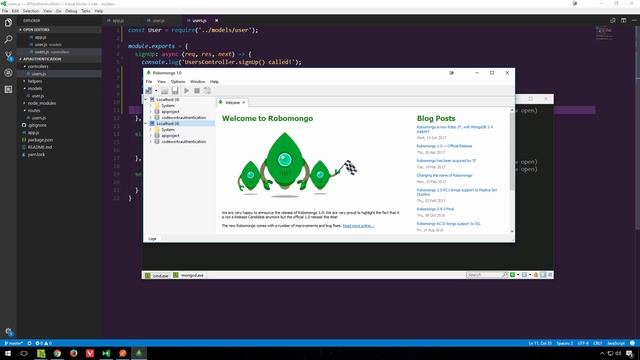Click the Read more online link
The width and height of the screenshot is (640, 360).
tap(358, 226)
